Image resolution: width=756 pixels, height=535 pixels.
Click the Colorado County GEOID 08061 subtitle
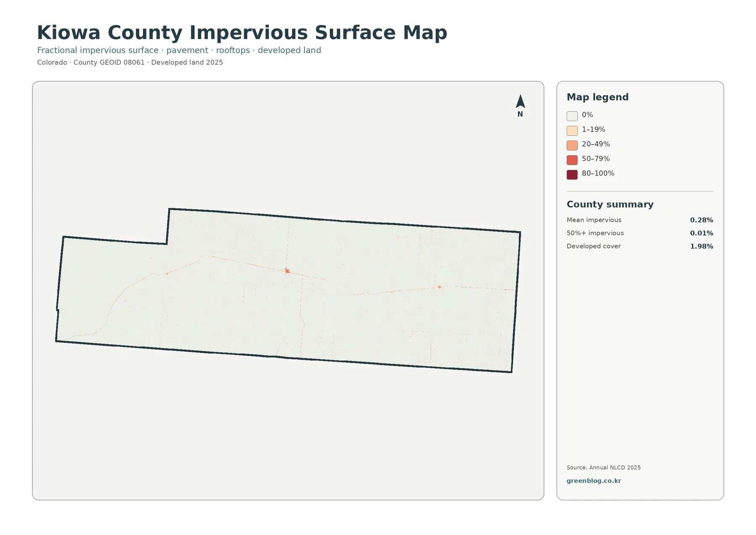(x=130, y=63)
